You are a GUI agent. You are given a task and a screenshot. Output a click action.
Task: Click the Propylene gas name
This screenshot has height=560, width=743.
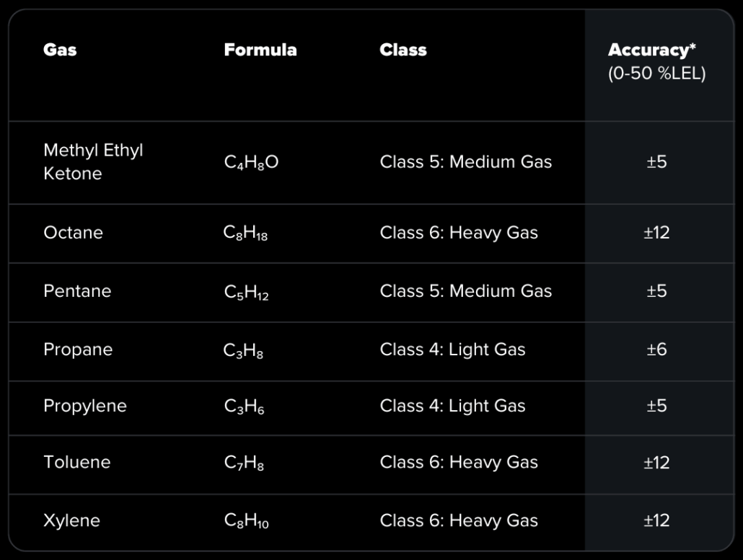(x=84, y=406)
